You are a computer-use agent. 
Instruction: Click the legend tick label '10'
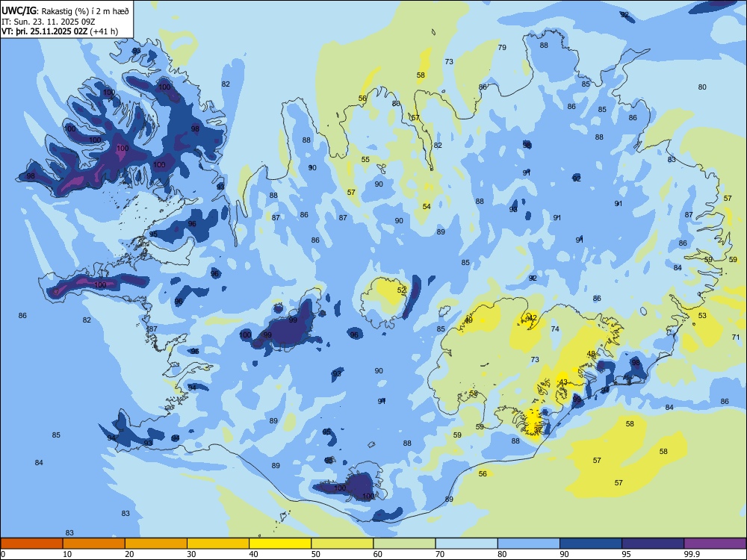[x=67, y=554]
